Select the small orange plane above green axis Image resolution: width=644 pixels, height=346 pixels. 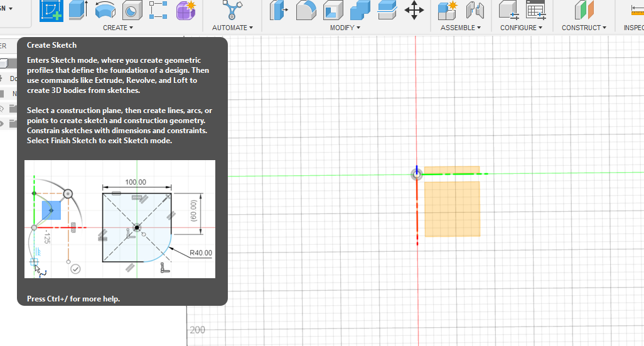[x=452, y=170]
